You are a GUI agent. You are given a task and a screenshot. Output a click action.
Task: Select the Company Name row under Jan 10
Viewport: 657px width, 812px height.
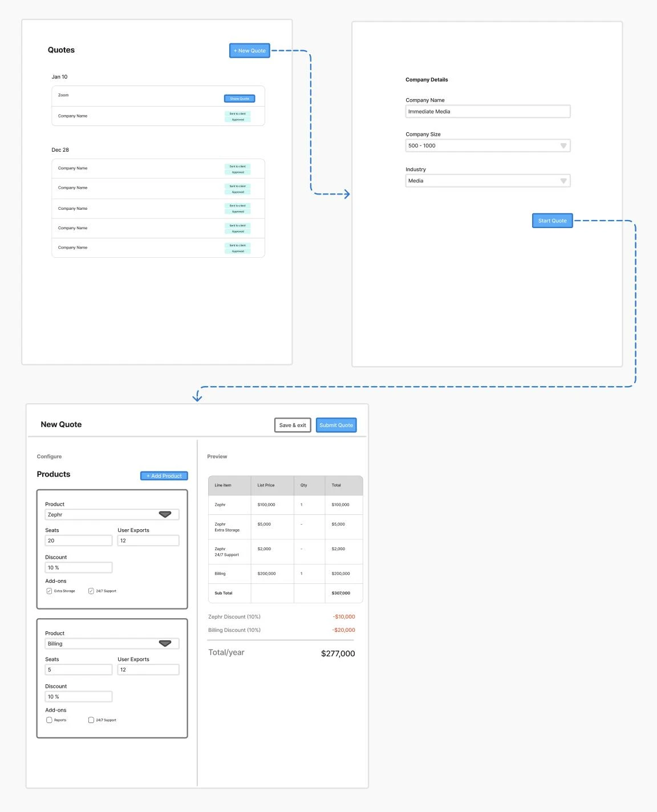(x=158, y=116)
